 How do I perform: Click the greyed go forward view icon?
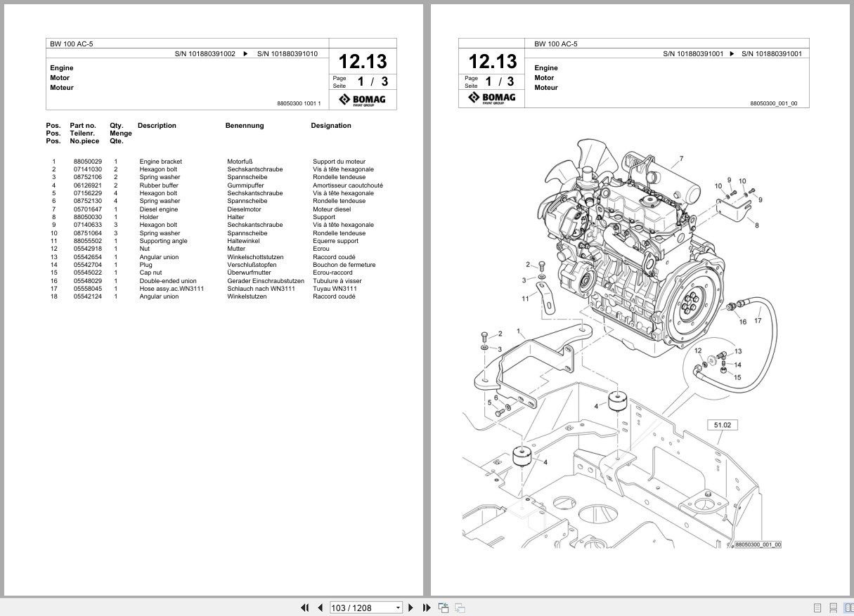pyautogui.click(x=460, y=608)
